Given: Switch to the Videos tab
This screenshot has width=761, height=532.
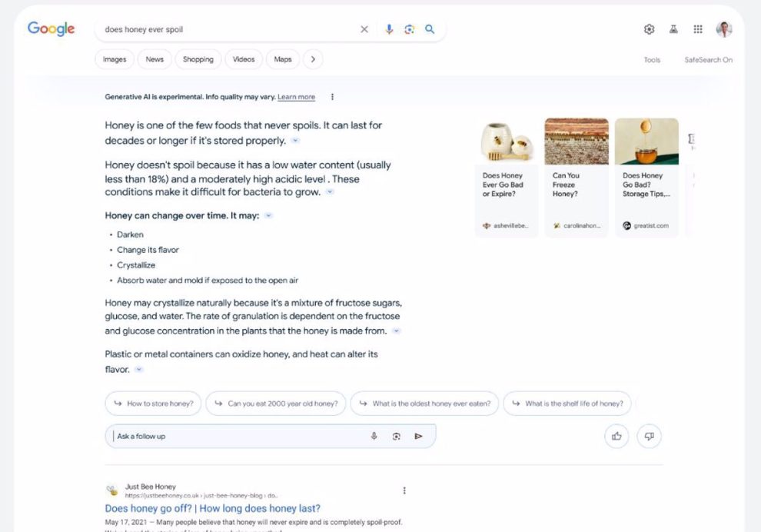Looking at the screenshot, I should click(244, 59).
